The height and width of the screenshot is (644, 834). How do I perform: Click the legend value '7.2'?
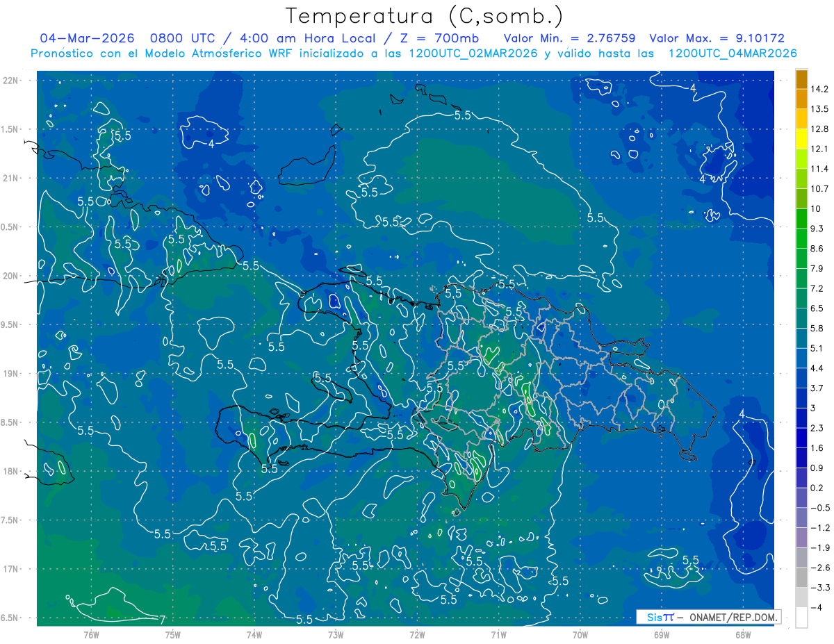point(818,288)
